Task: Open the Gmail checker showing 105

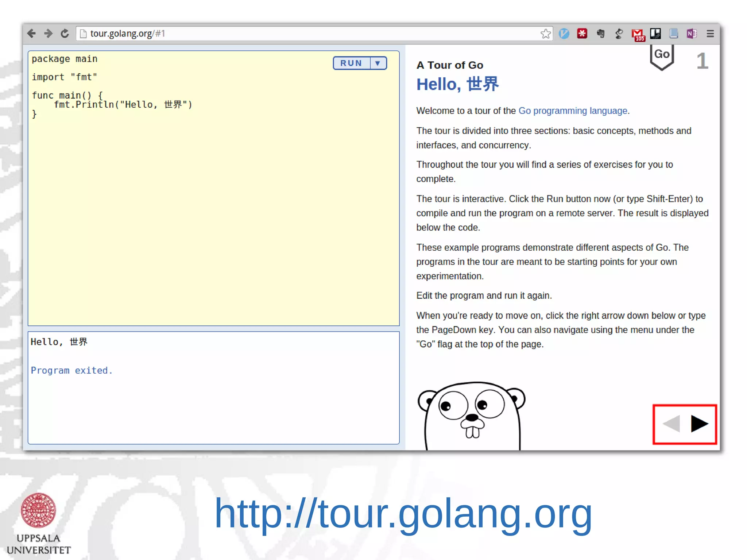Action: (638, 35)
